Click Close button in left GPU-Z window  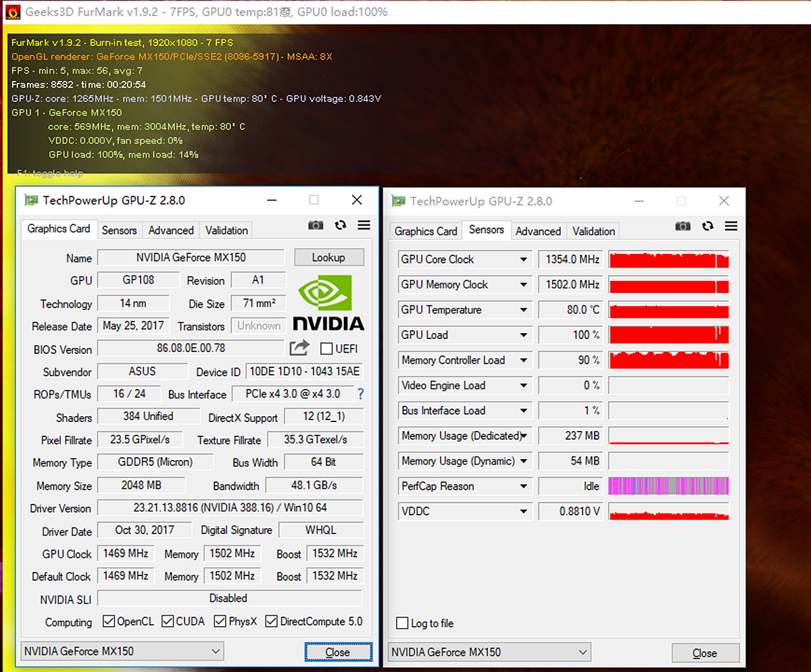click(x=338, y=652)
